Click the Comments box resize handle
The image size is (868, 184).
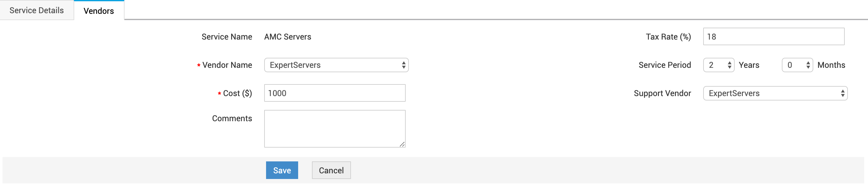[402, 144]
